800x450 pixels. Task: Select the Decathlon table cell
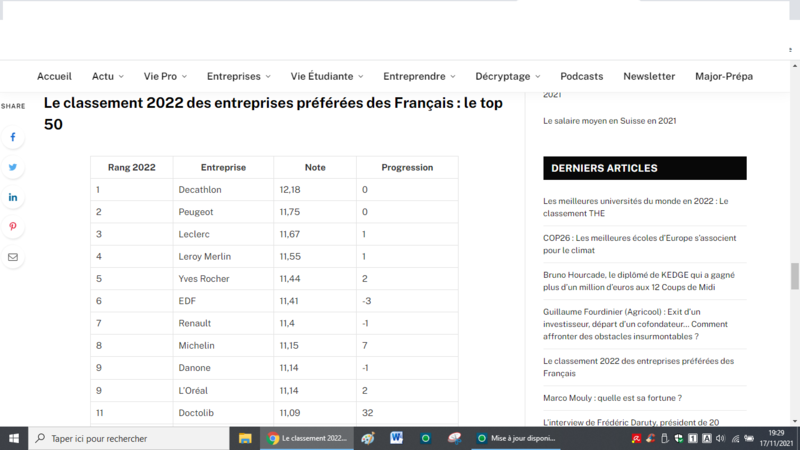point(223,190)
